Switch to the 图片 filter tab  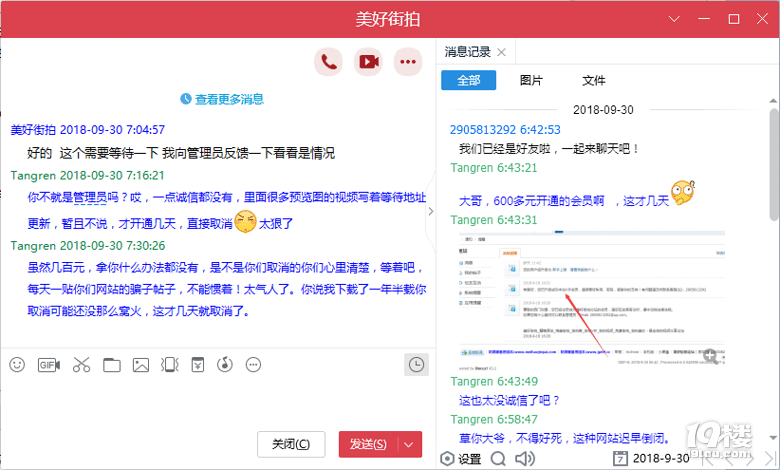[532, 81]
